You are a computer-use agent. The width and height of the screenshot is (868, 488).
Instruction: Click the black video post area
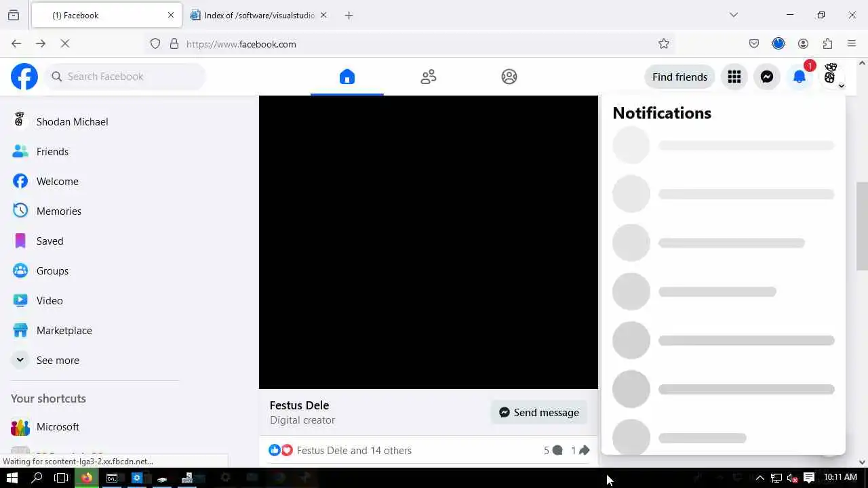coord(429,242)
